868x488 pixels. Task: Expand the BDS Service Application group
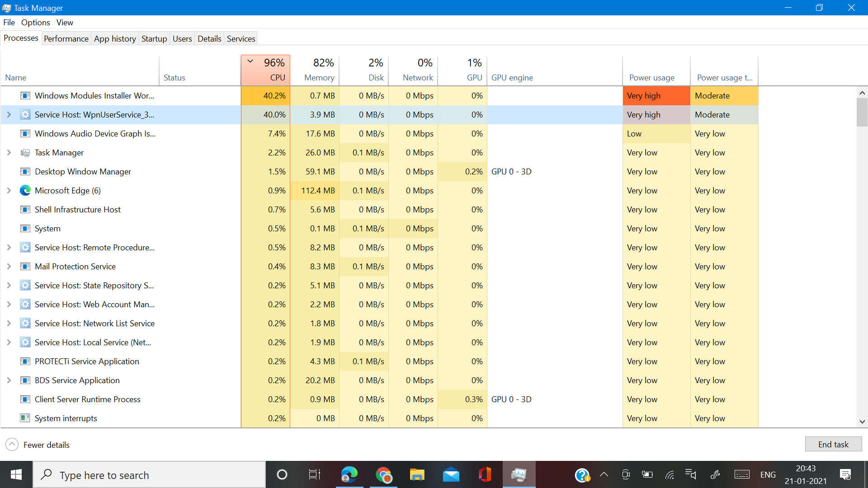point(9,380)
